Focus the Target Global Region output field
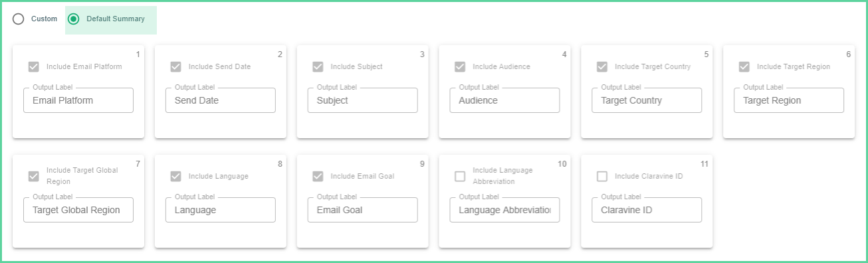The image size is (868, 263). click(78, 210)
